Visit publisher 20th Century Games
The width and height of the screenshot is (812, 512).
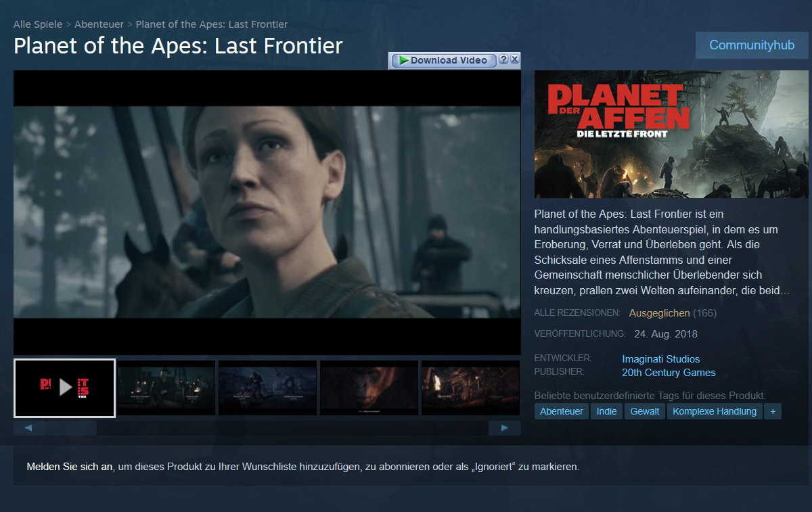[x=669, y=373]
